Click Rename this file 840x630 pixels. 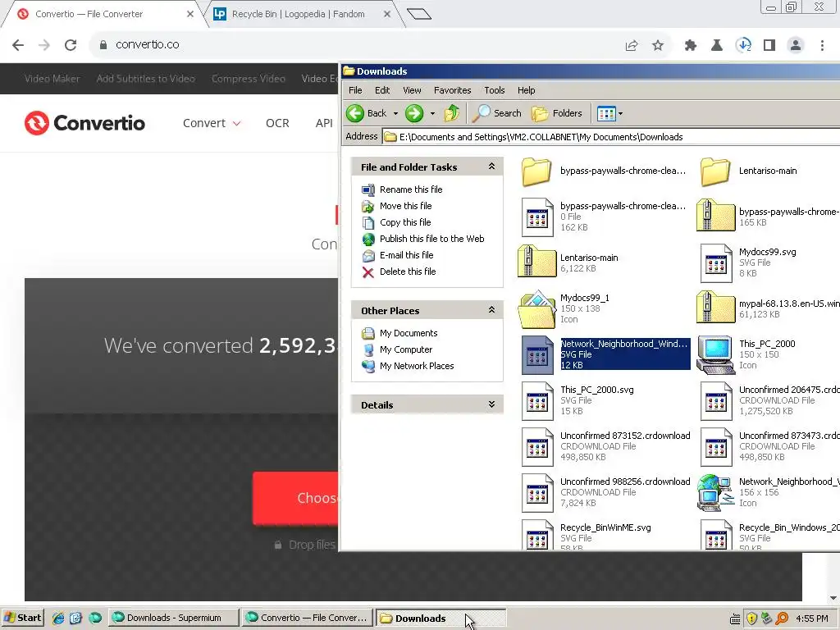pos(411,189)
